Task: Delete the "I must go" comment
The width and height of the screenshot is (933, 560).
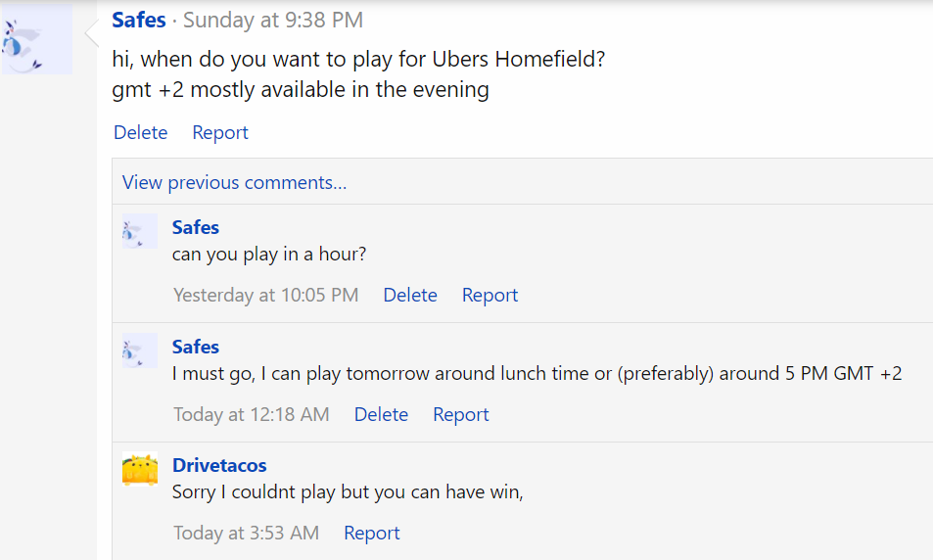Action: coord(381,414)
